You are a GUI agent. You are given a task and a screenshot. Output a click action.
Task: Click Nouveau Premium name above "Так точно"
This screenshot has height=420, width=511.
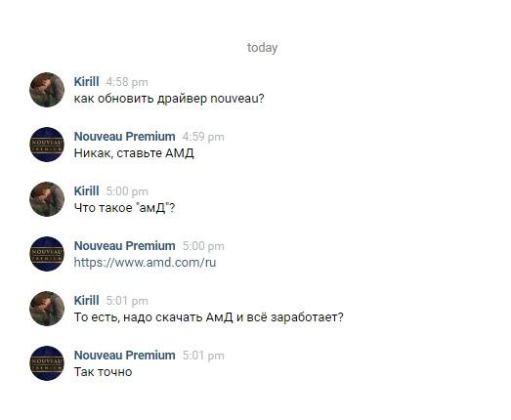pyautogui.click(x=124, y=356)
